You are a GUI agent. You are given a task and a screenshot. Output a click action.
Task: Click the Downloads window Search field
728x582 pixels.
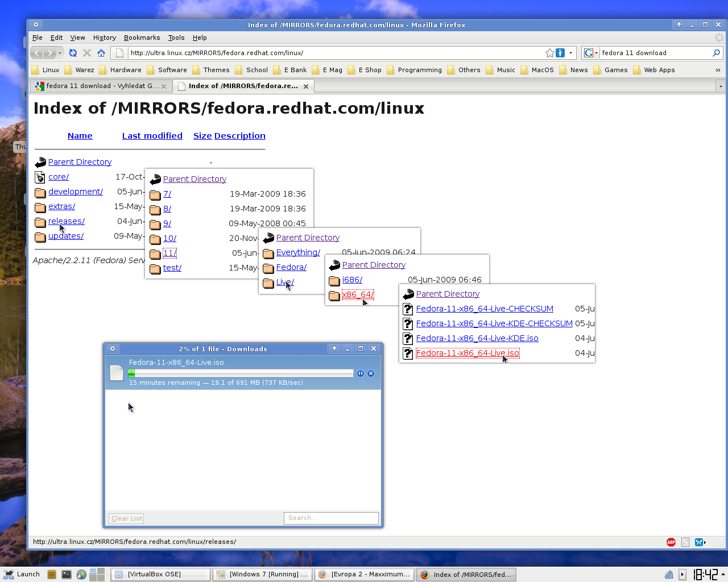pos(331,518)
